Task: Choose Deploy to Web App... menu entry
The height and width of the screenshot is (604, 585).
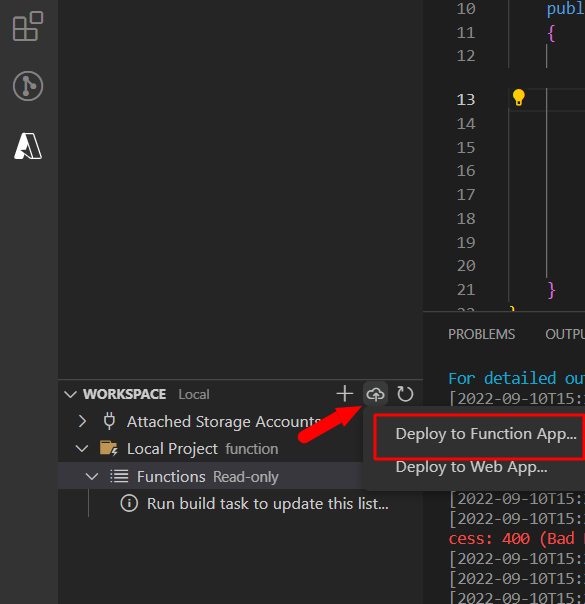Action: click(471, 467)
